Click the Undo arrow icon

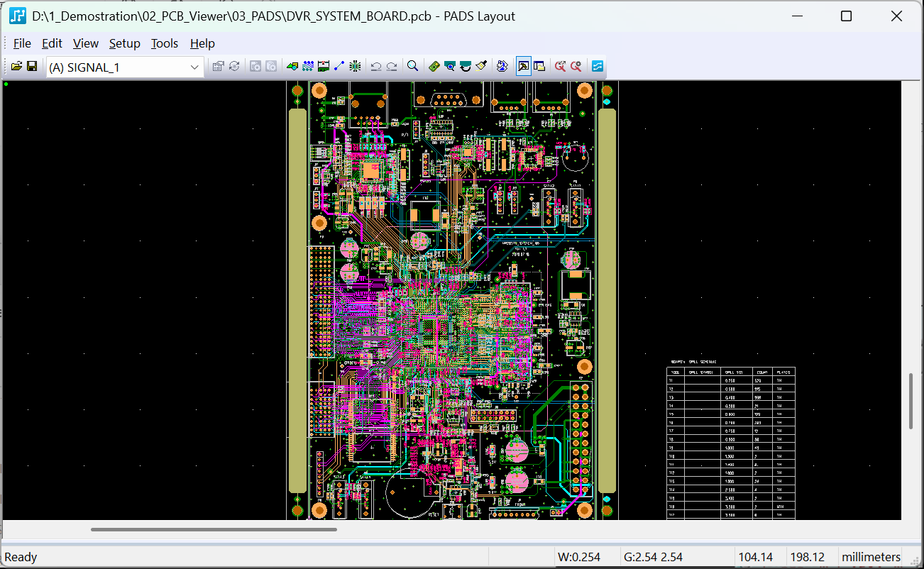click(x=376, y=67)
